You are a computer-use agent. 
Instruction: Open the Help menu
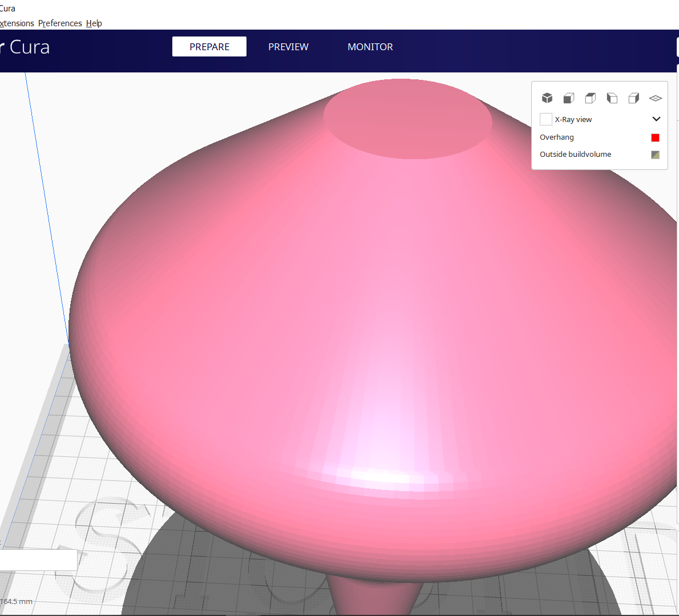(94, 23)
